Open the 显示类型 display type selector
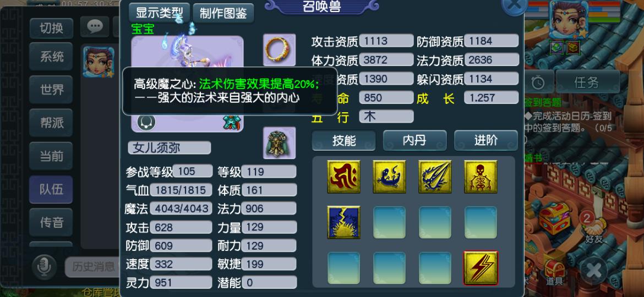The image size is (644, 297). coord(160,13)
